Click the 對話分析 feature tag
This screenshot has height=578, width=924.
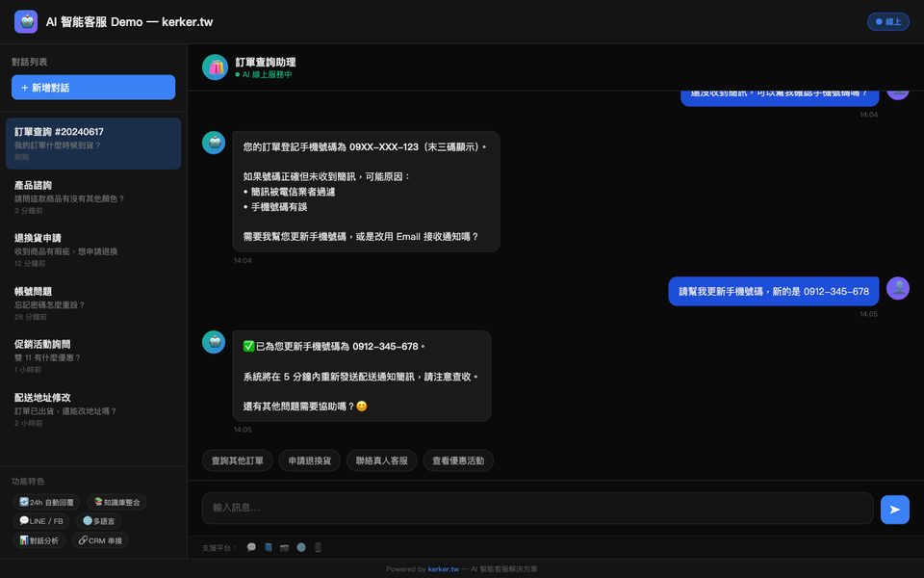[x=38, y=540]
